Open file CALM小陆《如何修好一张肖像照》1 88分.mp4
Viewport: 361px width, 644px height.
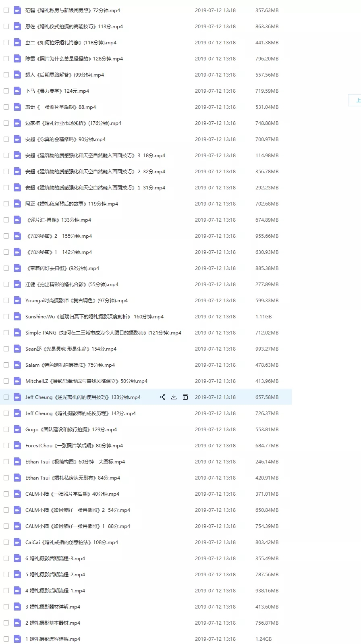click(x=78, y=526)
